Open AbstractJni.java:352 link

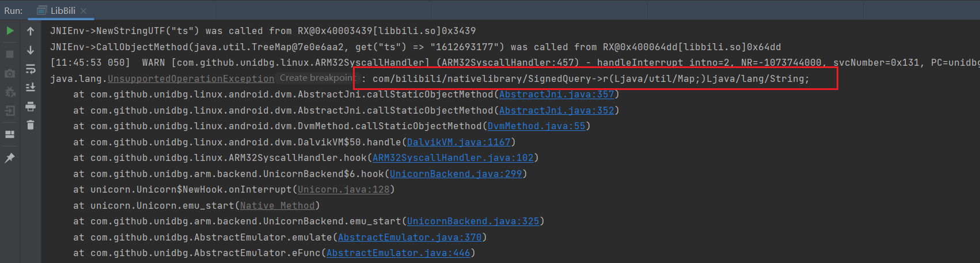[556, 110]
